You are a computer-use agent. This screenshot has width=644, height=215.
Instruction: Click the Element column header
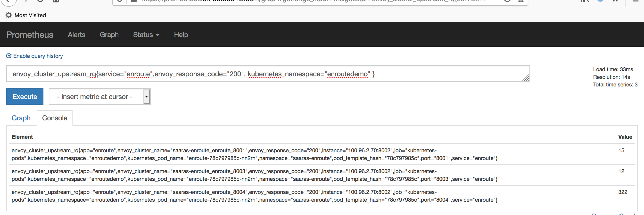[22, 137]
